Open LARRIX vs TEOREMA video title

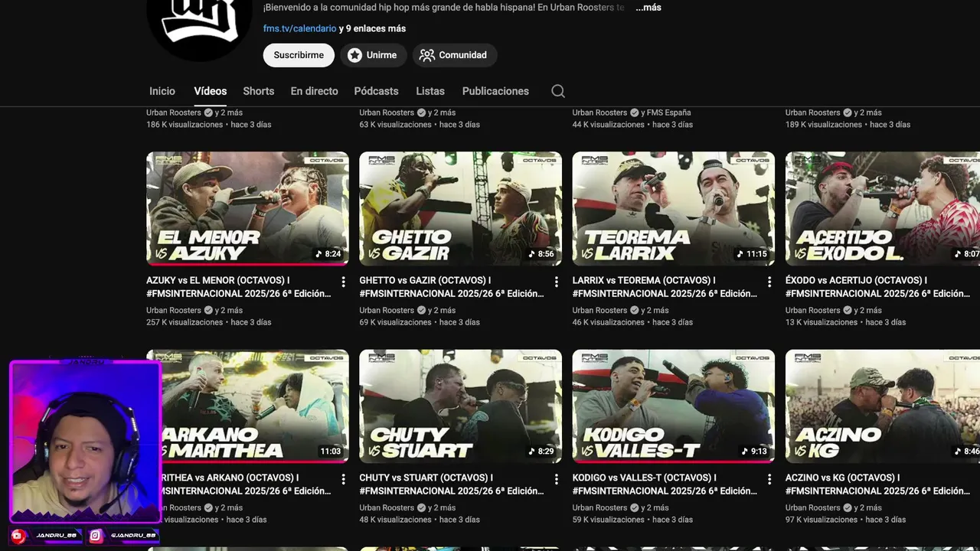pos(665,287)
